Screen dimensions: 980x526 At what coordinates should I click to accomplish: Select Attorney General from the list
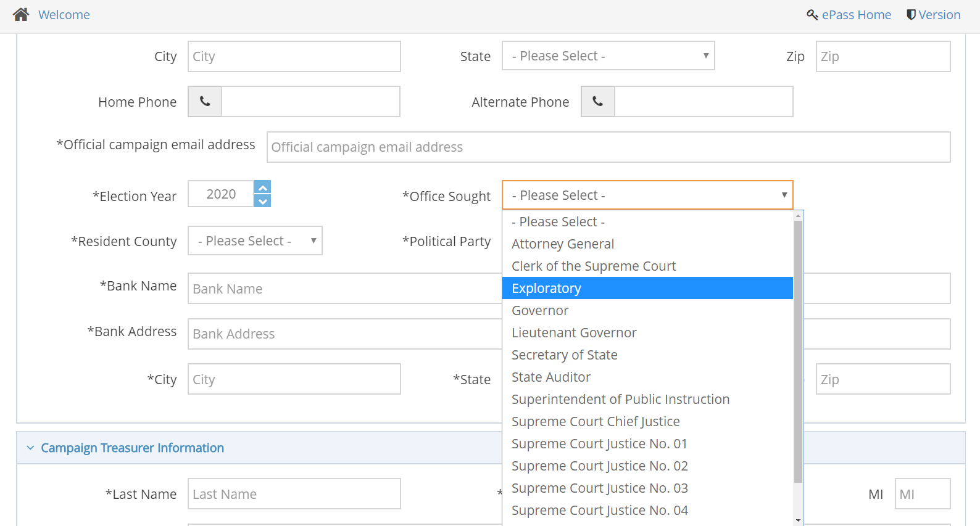(562, 244)
